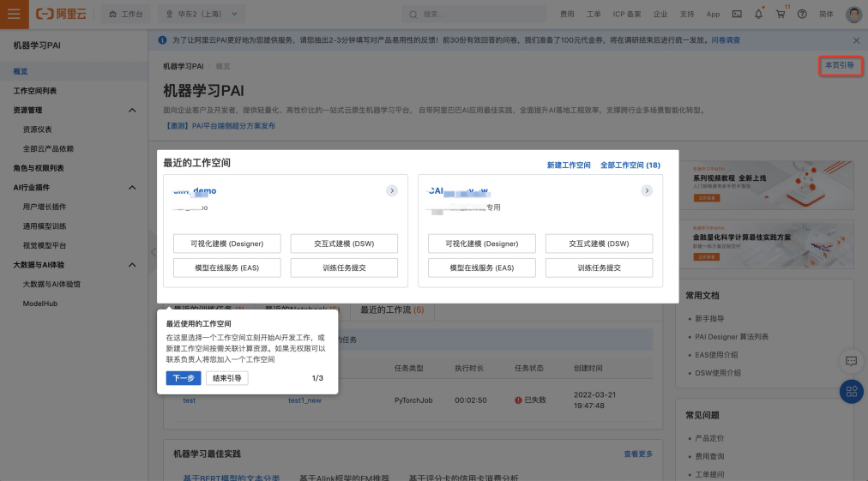
Task: Select 概览 in the sidebar
Action: pos(74,71)
